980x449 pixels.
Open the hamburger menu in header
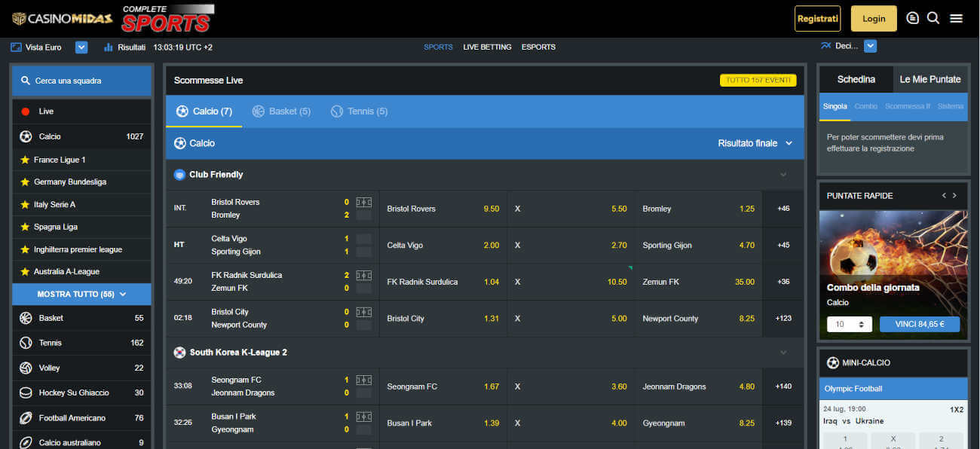956,18
